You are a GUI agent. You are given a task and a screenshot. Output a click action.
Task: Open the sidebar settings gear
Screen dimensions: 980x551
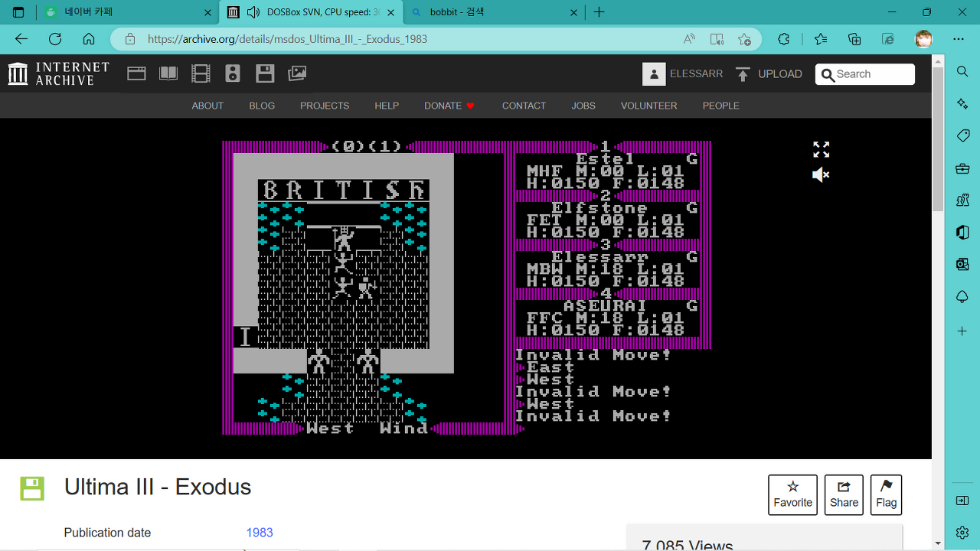point(962,532)
